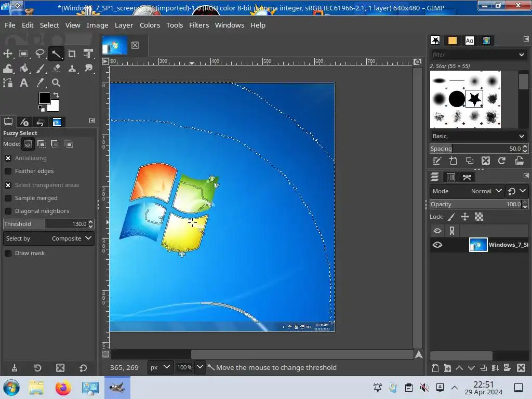Viewport: 532px width, 399px height.
Task: Click the white background color swatch
Action: (54, 107)
